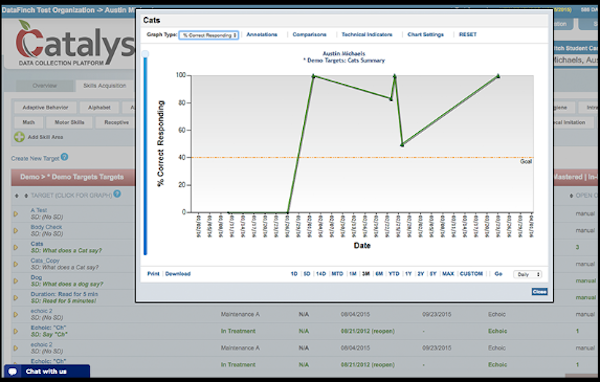Expand the A Test target row
The image size is (600, 382).
(16, 214)
